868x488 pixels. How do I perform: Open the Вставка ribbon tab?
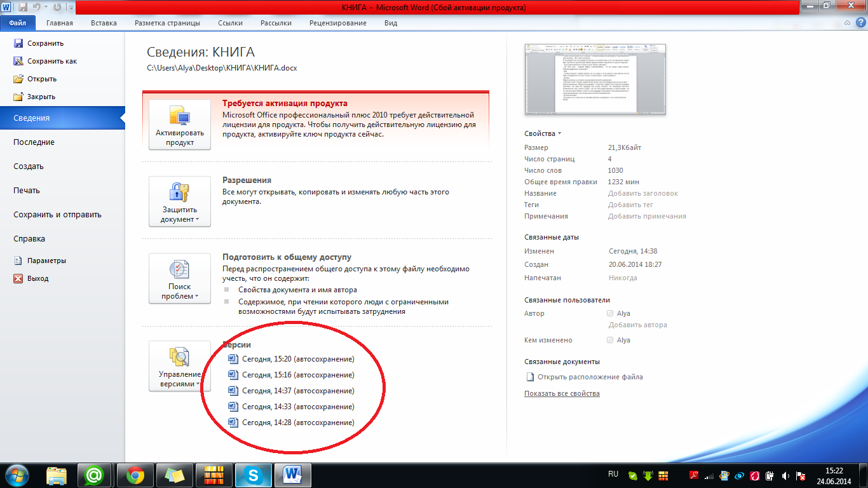click(104, 23)
